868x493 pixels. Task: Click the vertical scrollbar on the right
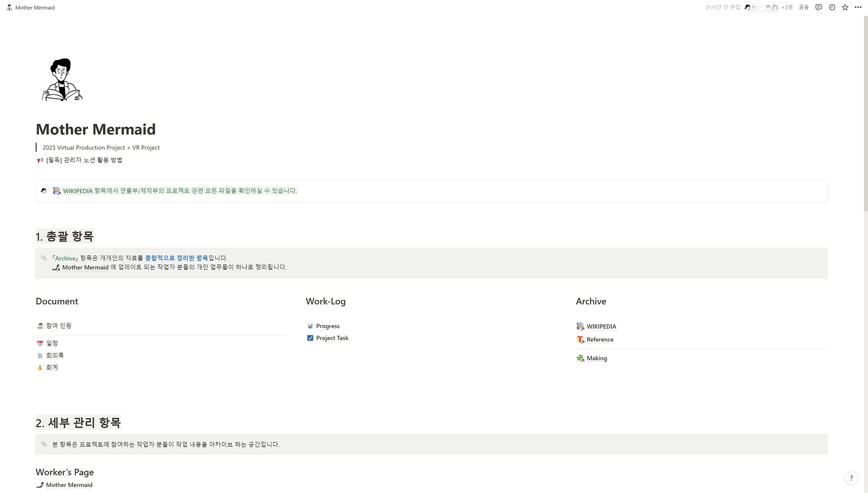tap(865, 114)
